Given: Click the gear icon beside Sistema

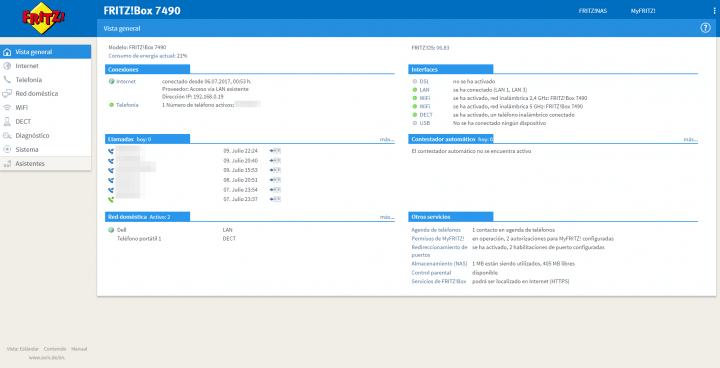Looking at the screenshot, I should [x=7, y=149].
